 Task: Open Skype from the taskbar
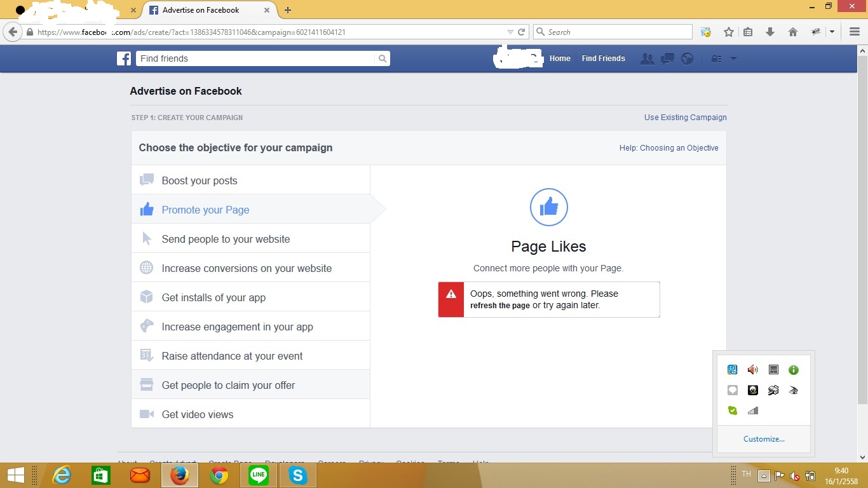297,475
